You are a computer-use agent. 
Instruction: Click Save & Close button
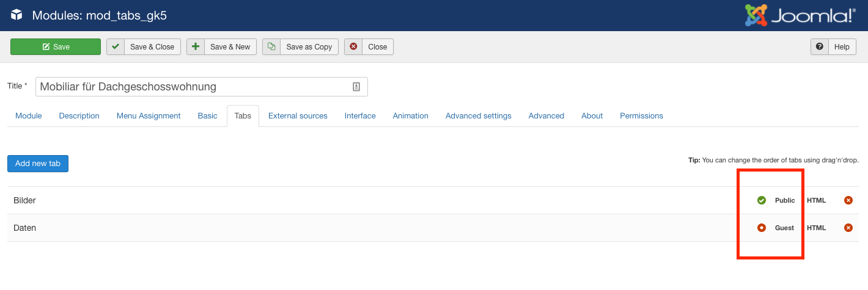[x=144, y=47]
